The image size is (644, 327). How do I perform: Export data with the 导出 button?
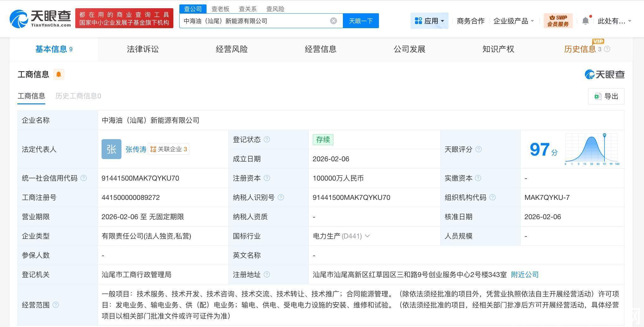point(606,96)
